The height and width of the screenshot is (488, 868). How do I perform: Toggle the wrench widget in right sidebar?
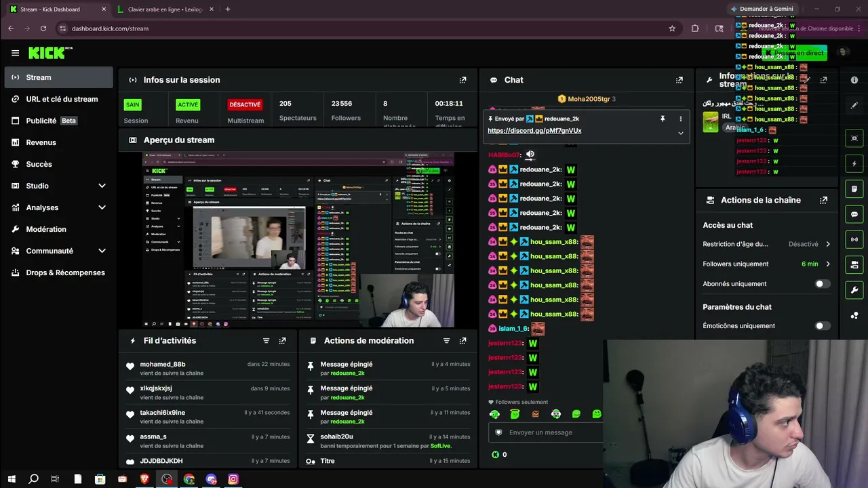[x=854, y=290]
